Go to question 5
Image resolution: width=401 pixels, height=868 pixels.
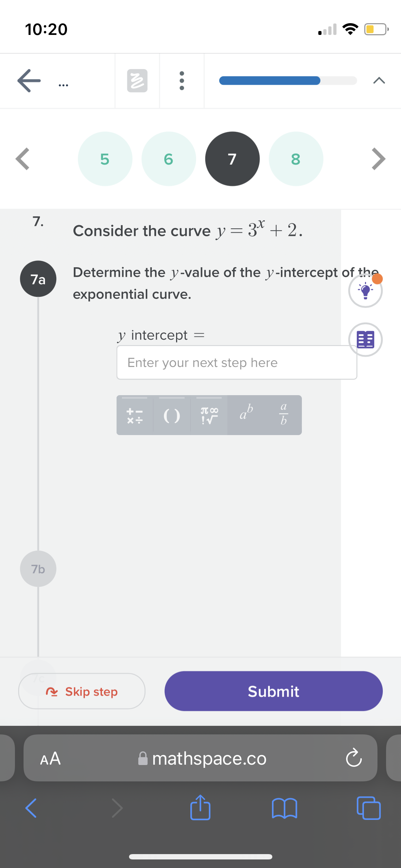pyautogui.click(x=105, y=159)
